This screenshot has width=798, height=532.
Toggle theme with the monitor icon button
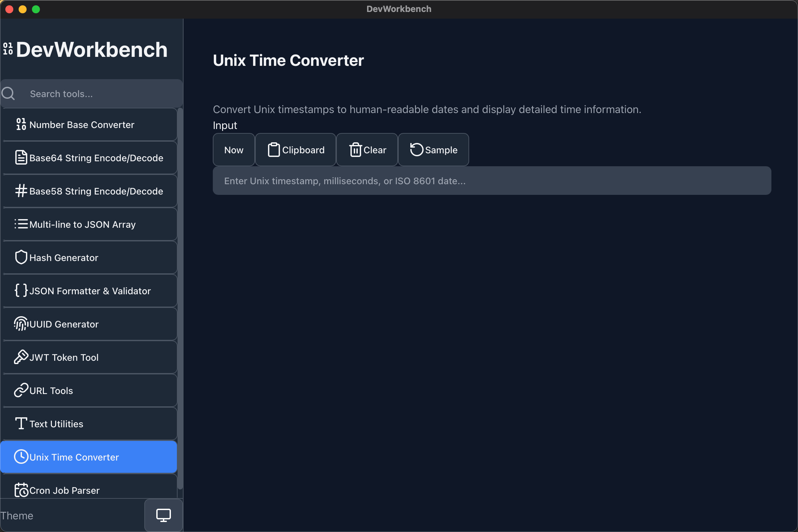[x=164, y=515]
